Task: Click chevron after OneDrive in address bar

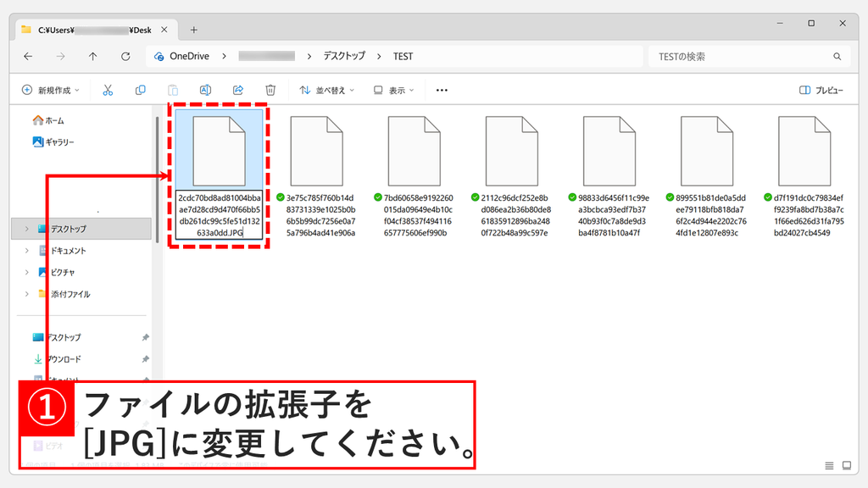Action: (x=224, y=57)
